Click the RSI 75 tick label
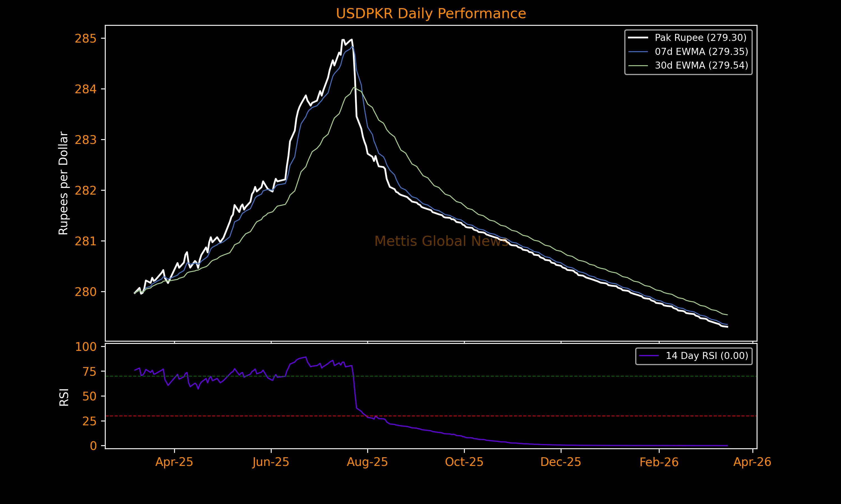 [x=89, y=372]
